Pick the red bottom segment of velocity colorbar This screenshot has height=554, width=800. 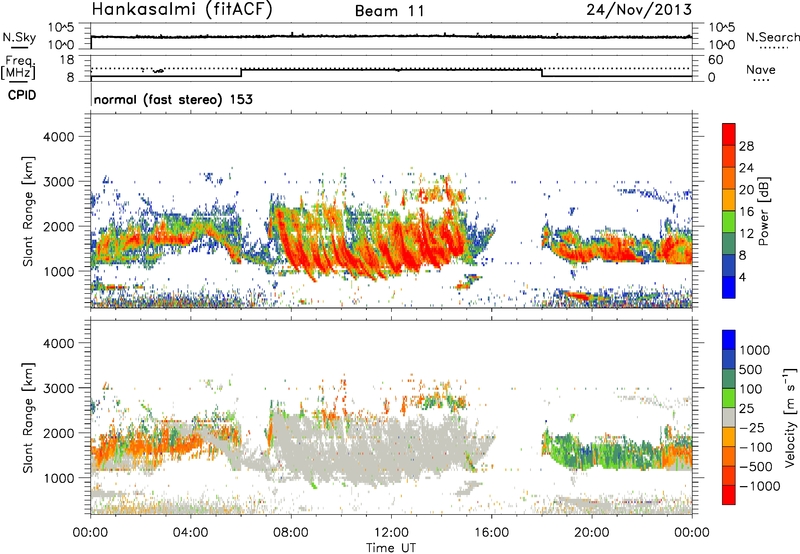[x=729, y=495]
